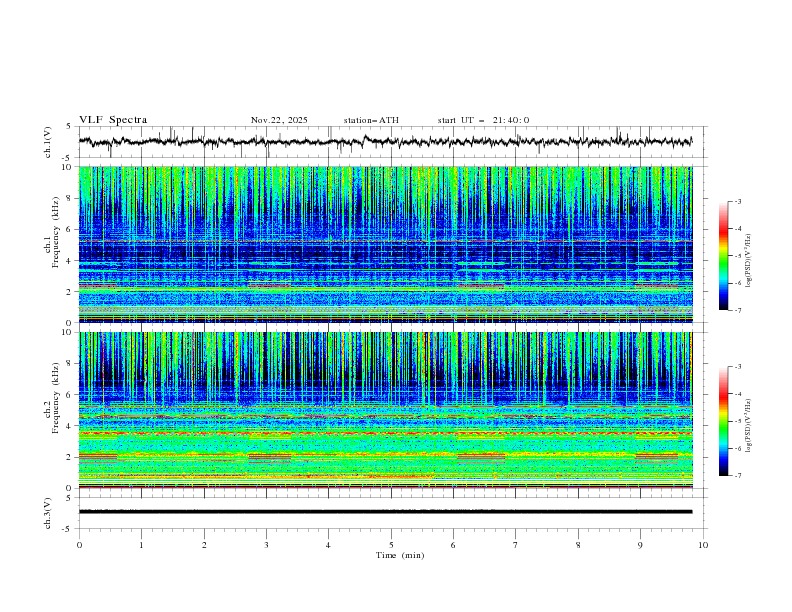Click the '10' tick on the time axis

tap(703, 545)
